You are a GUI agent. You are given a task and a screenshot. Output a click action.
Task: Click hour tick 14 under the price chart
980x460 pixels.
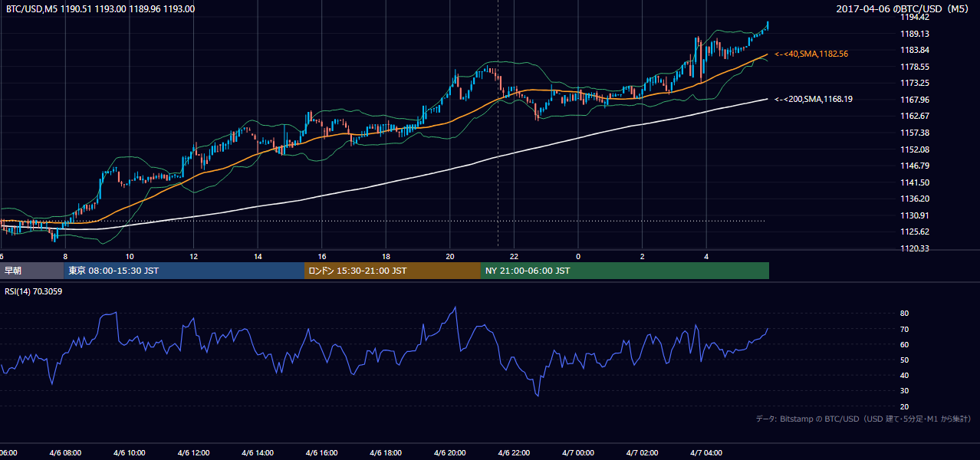[258, 256]
